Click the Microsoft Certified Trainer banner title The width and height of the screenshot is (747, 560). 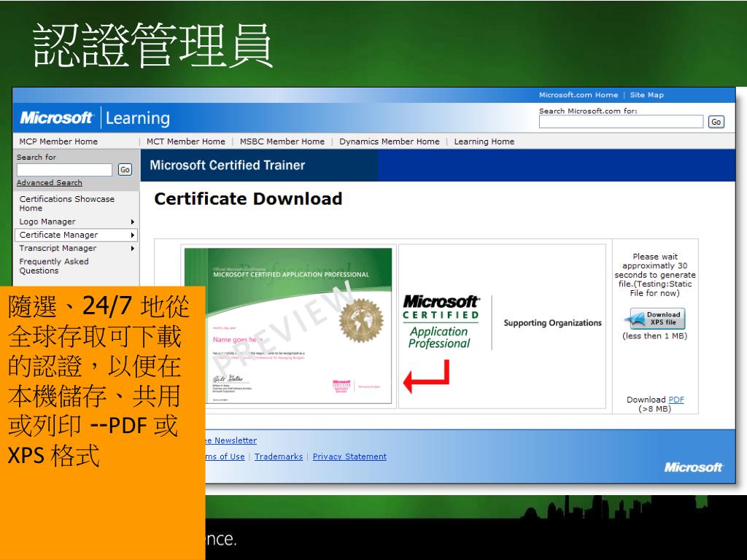[x=228, y=166]
